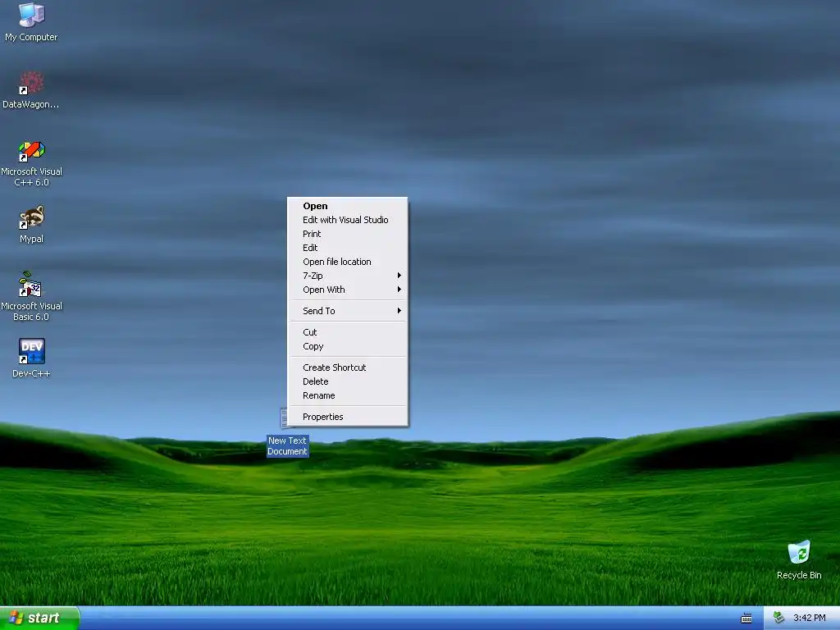Choose Create Shortcut
The width and height of the screenshot is (840, 630).
pyautogui.click(x=348, y=367)
